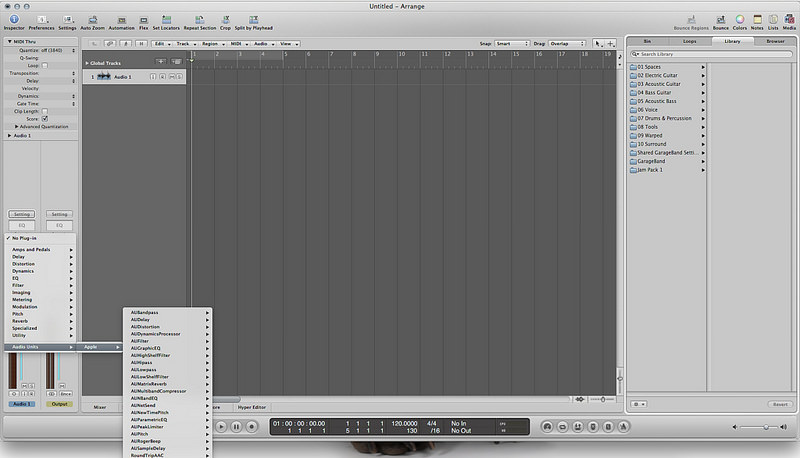
Task: Uncheck the Score checkbox
Action: tap(45, 118)
